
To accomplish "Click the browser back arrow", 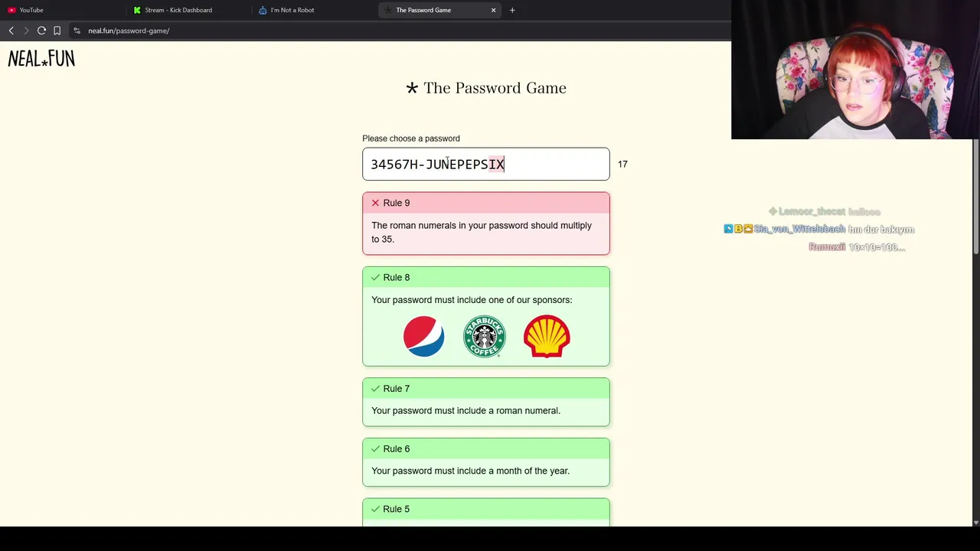I will coord(11,31).
